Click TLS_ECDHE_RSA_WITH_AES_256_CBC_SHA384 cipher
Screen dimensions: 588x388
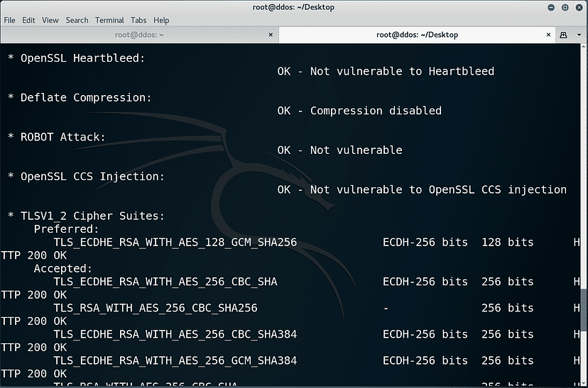click(175, 334)
